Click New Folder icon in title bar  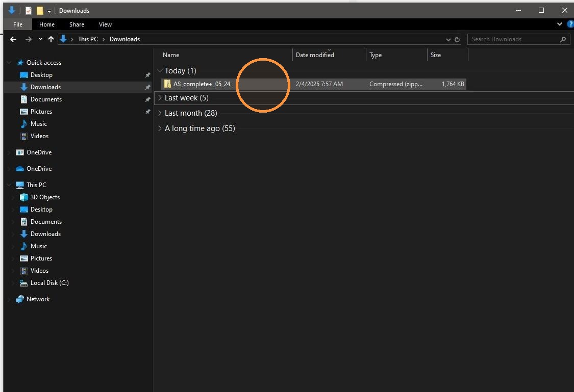pos(39,11)
